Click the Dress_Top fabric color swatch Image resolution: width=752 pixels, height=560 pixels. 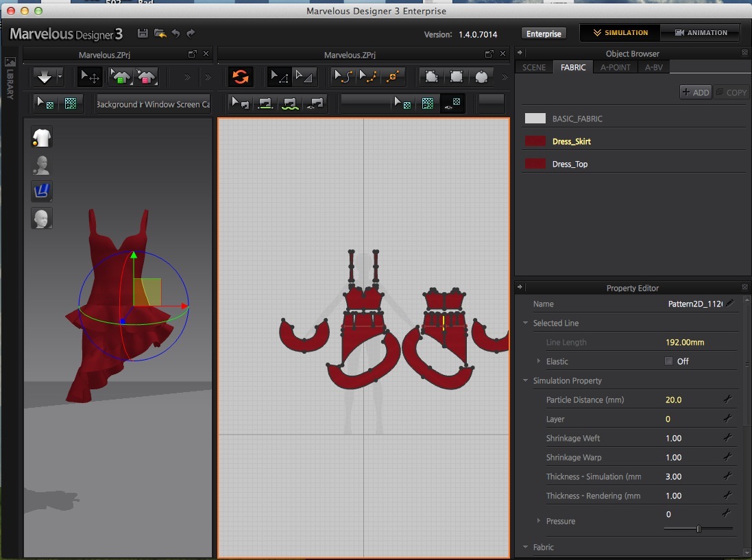[535, 164]
